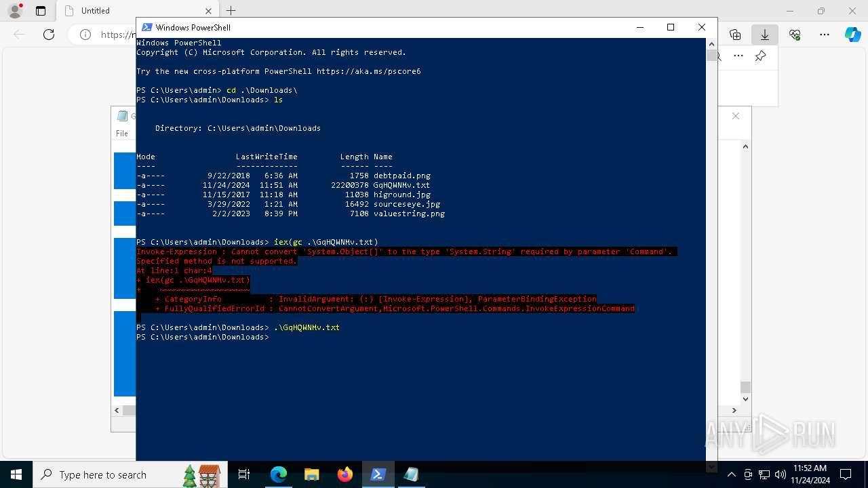Open Task View from taskbar

[x=244, y=474]
